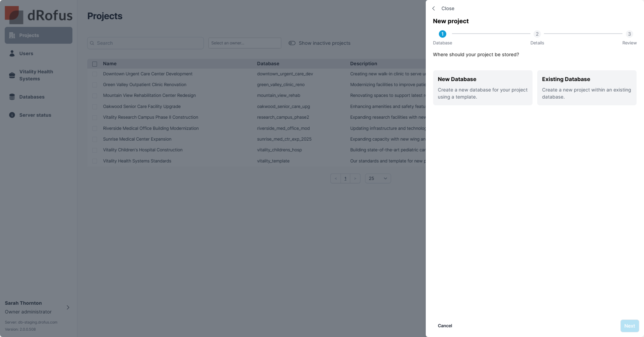The image size is (644, 337).
Task: Click 'mountain_view_rehab' database cell
Action: tap(279, 95)
